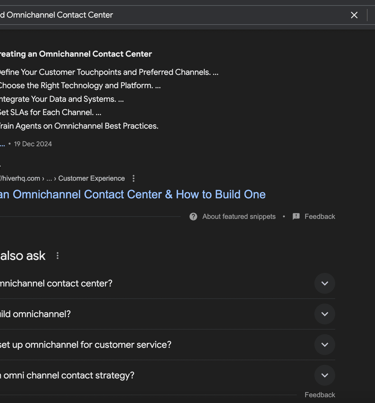This screenshot has height=403, width=375.
Task: Click the feedback flag icon under the snippet
Action: click(296, 217)
